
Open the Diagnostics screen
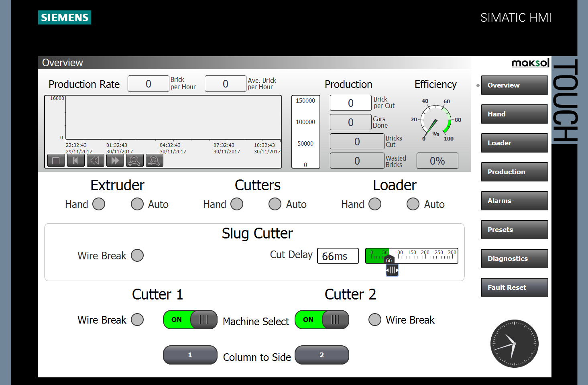pos(515,259)
